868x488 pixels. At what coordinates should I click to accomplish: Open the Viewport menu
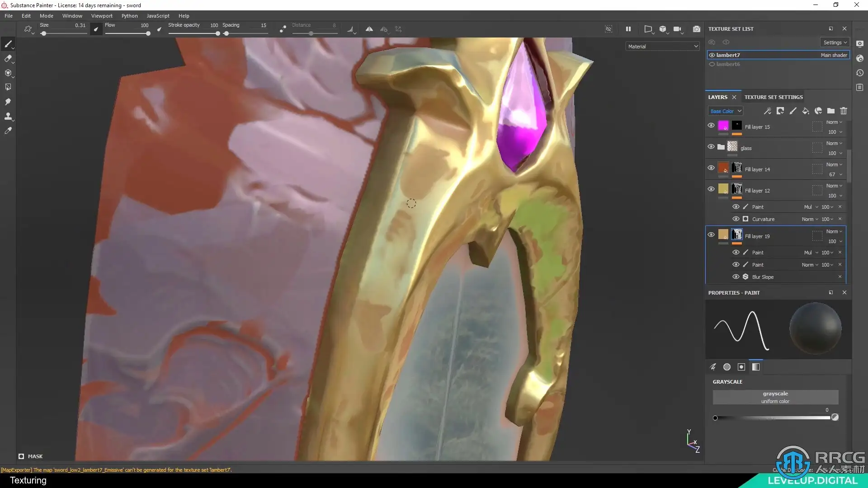[x=101, y=16]
